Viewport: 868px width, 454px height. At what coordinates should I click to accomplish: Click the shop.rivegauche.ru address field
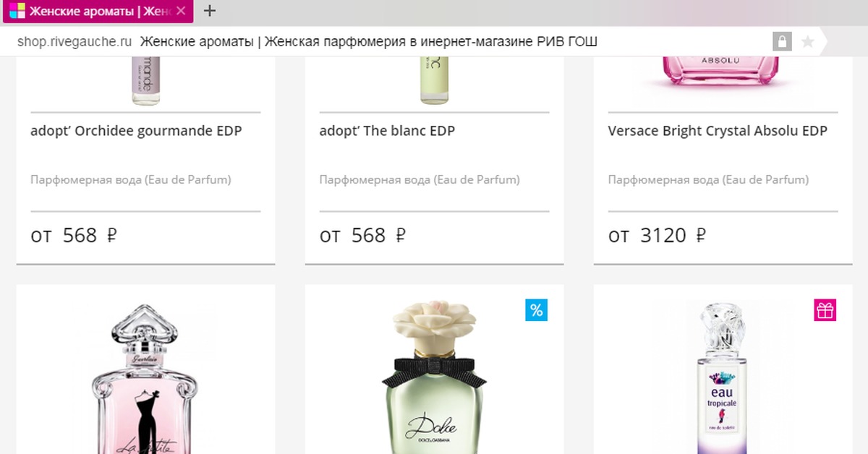click(x=75, y=42)
